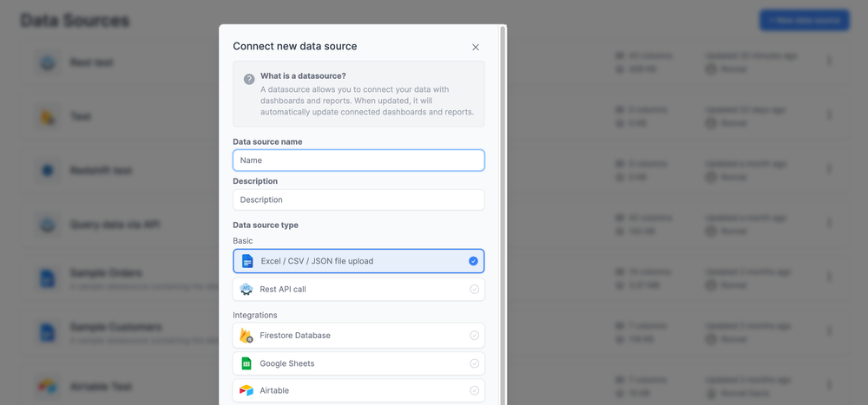Open three-dot menu for Sample Orders row
This screenshot has width=868, height=405.
tap(829, 278)
